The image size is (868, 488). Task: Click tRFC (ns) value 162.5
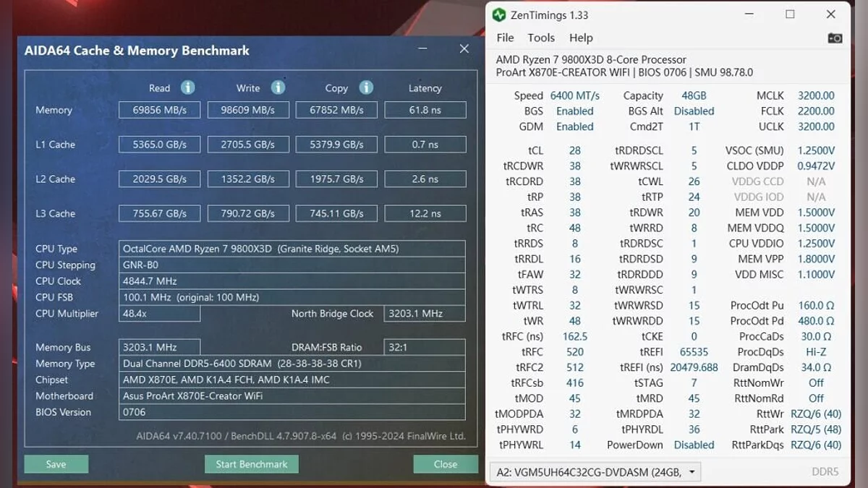pyautogui.click(x=575, y=336)
